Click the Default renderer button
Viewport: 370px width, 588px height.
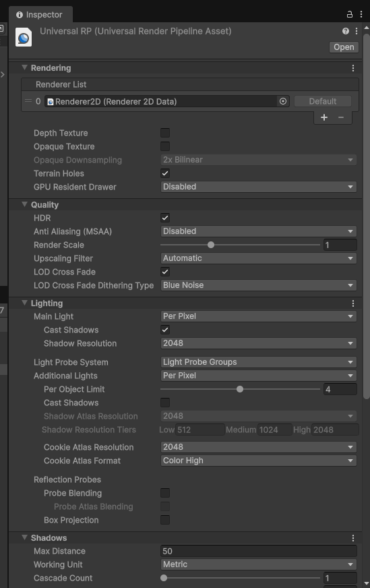(323, 101)
